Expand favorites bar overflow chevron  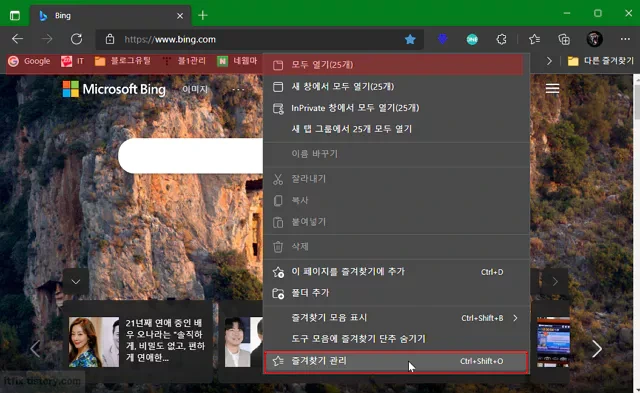click(x=549, y=61)
